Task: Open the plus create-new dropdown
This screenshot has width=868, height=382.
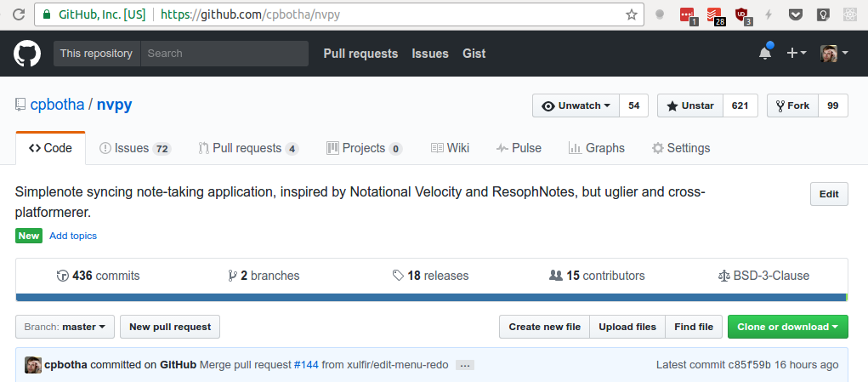Action: pos(796,53)
